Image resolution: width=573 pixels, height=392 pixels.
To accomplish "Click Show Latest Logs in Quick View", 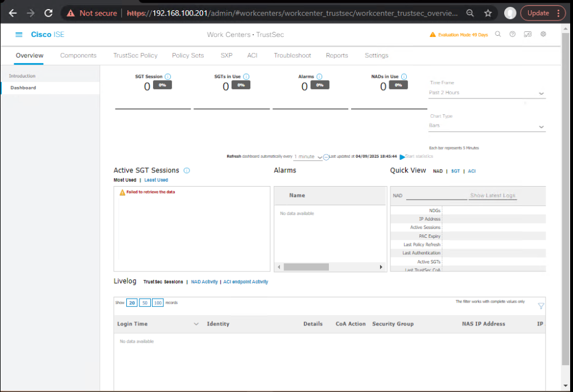I will [x=493, y=196].
